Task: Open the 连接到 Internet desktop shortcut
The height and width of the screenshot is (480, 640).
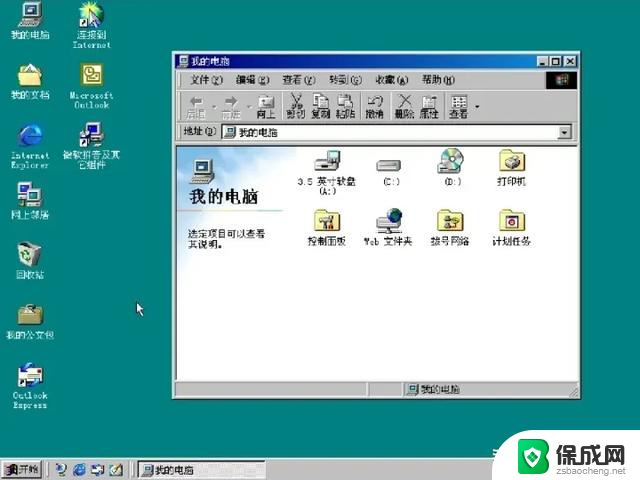Action: [91, 25]
